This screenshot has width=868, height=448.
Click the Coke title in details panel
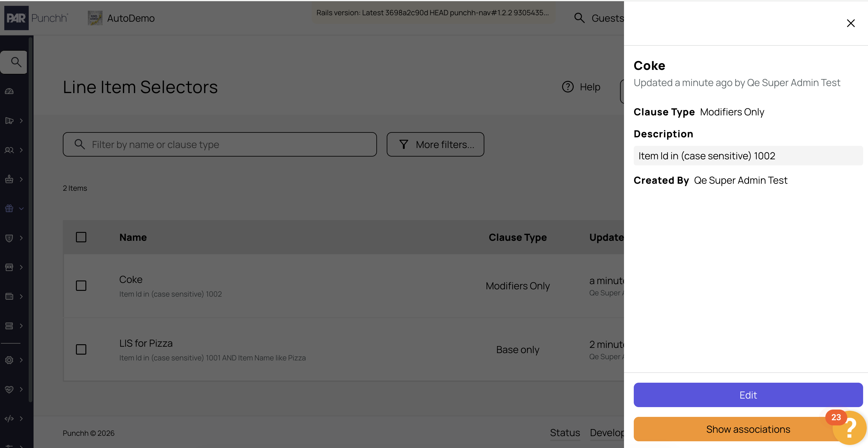(x=649, y=65)
